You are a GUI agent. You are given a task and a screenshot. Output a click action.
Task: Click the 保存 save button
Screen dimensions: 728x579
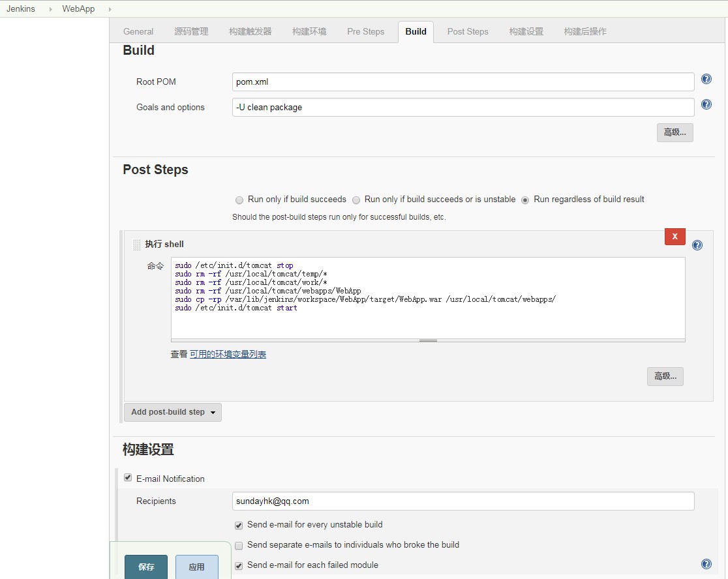pyautogui.click(x=146, y=567)
